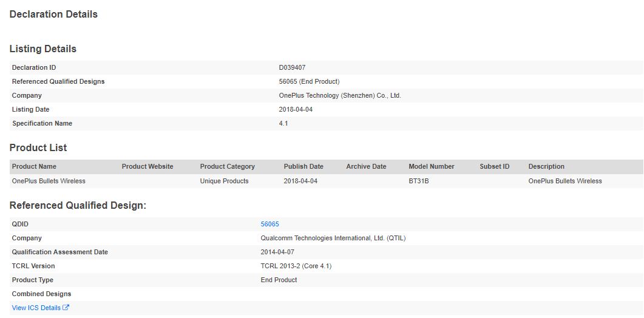This screenshot has width=644, height=318.
Task: Select the product name cell OnePlus Bullets Wireless
Action: [x=49, y=181]
